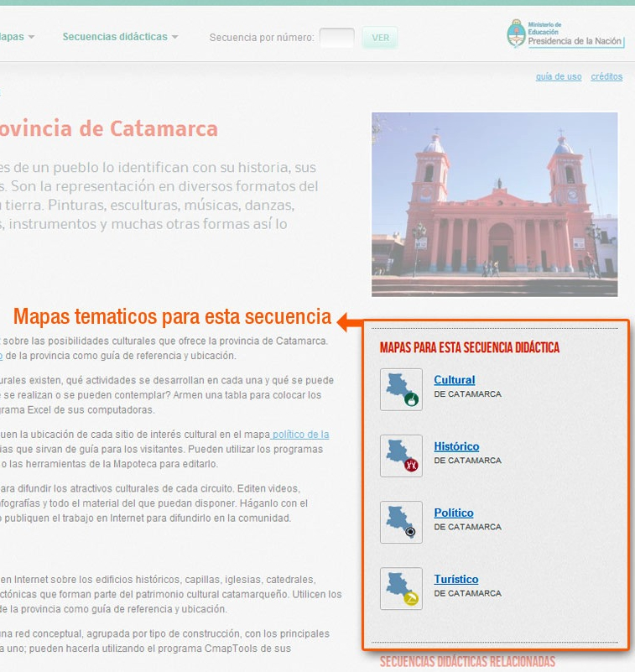Open the Turístico map icon of Catamarca

pyautogui.click(x=401, y=589)
